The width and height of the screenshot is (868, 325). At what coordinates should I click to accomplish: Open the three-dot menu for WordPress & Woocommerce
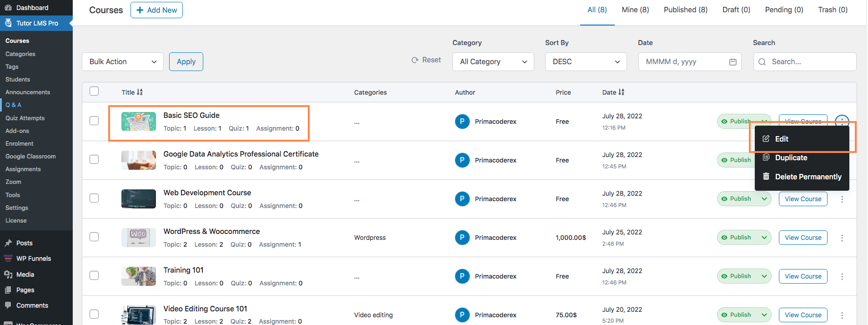tap(842, 238)
